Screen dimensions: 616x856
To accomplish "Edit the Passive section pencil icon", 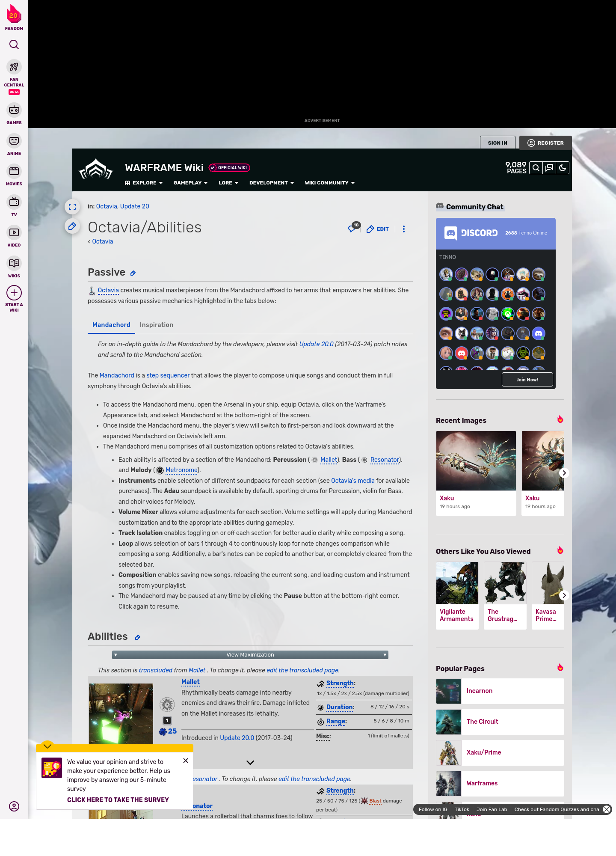I will [133, 273].
